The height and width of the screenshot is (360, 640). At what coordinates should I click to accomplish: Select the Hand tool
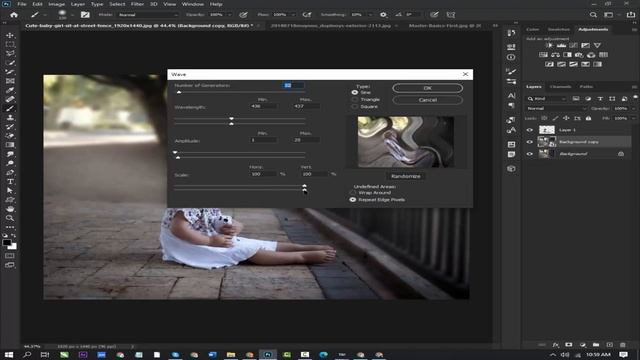[10, 209]
